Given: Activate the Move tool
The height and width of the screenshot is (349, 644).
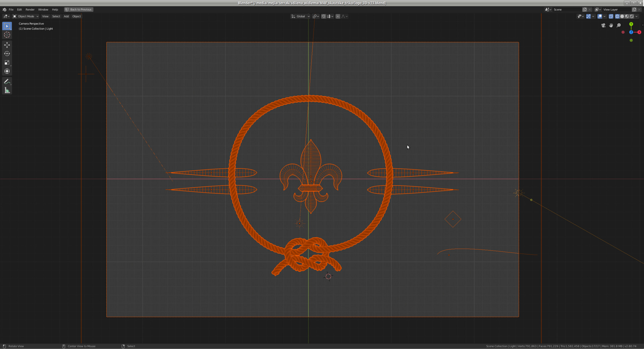Looking at the screenshot, I should point(7,45).
